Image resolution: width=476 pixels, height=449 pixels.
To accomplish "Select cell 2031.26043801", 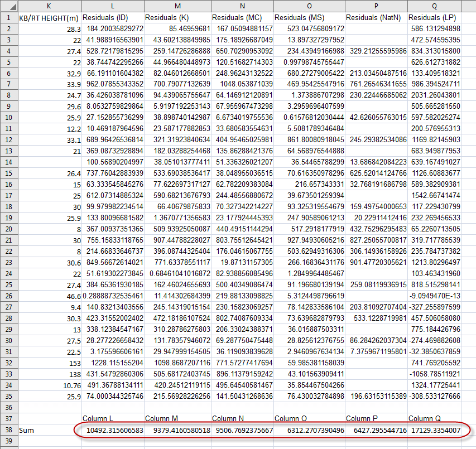I will point(434,95).
